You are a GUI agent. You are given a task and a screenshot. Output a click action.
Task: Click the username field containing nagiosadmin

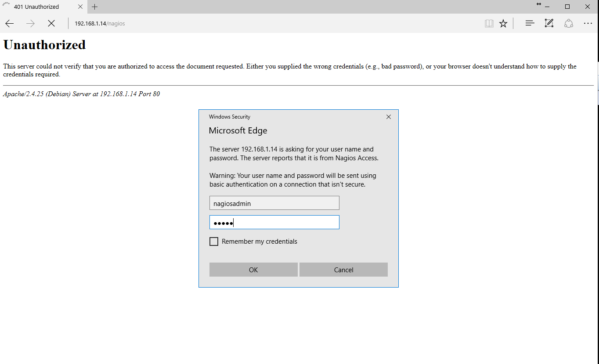click(274, 203)
